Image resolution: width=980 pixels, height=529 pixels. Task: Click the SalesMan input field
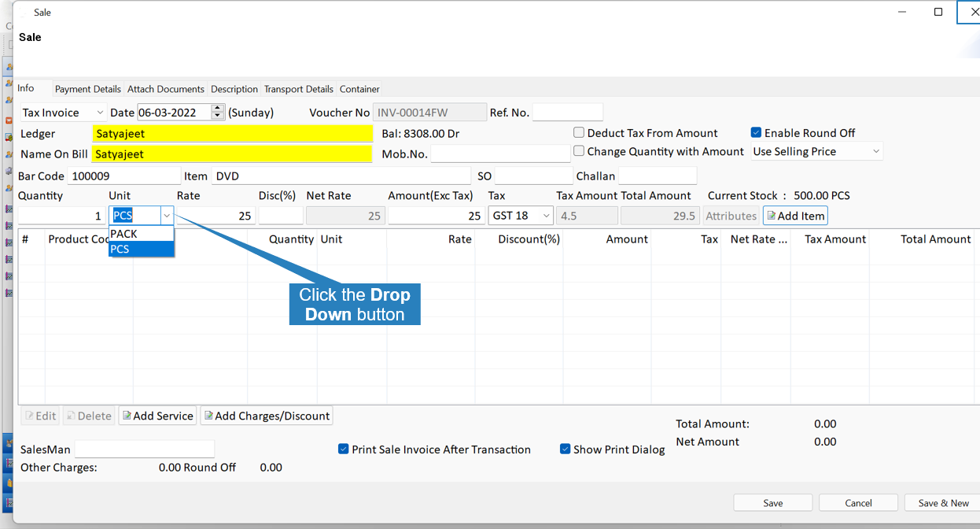pyautogui.click(x=144, y=449)
